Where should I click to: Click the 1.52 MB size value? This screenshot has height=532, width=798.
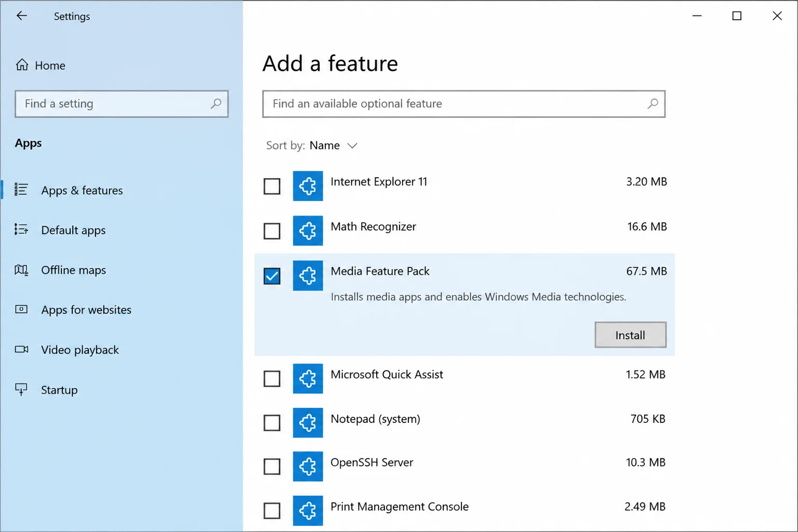[x=645, y=375]
